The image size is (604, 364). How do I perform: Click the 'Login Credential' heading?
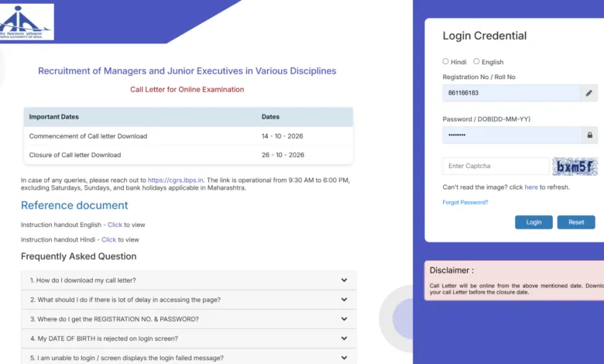[x=485, y=36]
